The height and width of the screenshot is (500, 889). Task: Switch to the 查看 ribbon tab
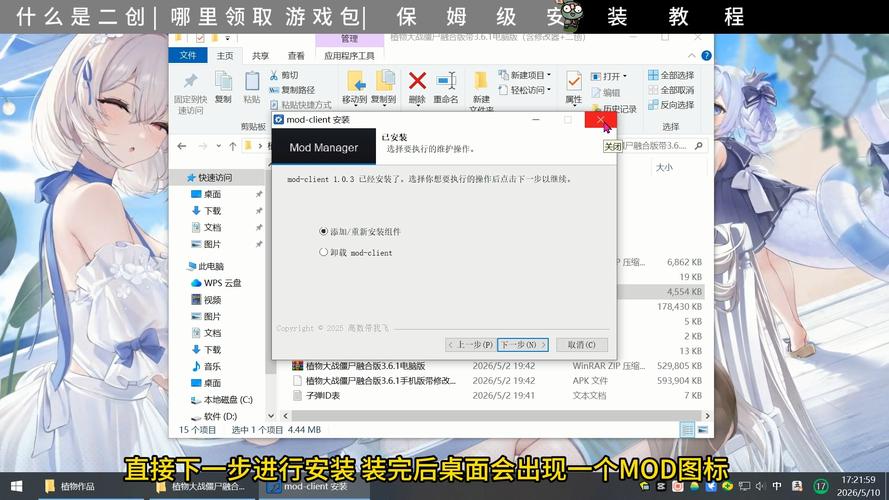pyautogui.click(x=296, y=56)
